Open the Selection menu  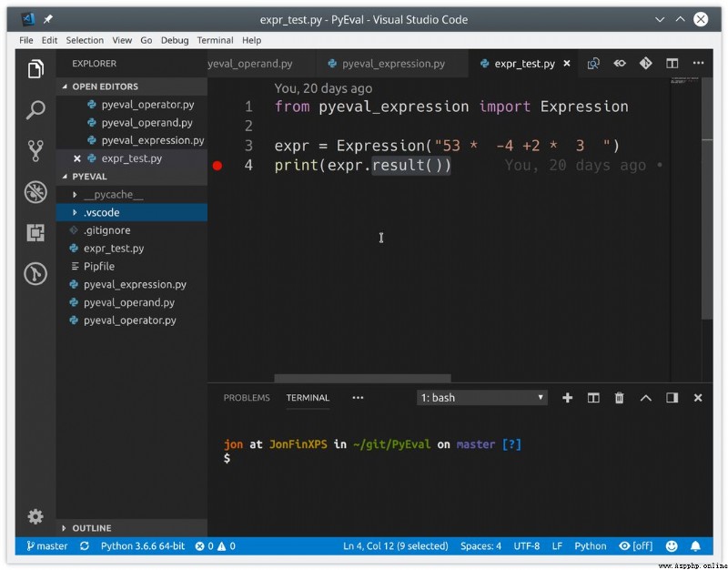(85, 40)
